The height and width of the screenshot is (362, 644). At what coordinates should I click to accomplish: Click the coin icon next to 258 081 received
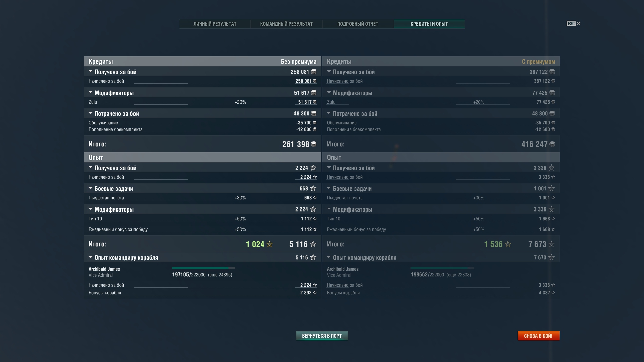pyautogui.click(x=314, y=72)
